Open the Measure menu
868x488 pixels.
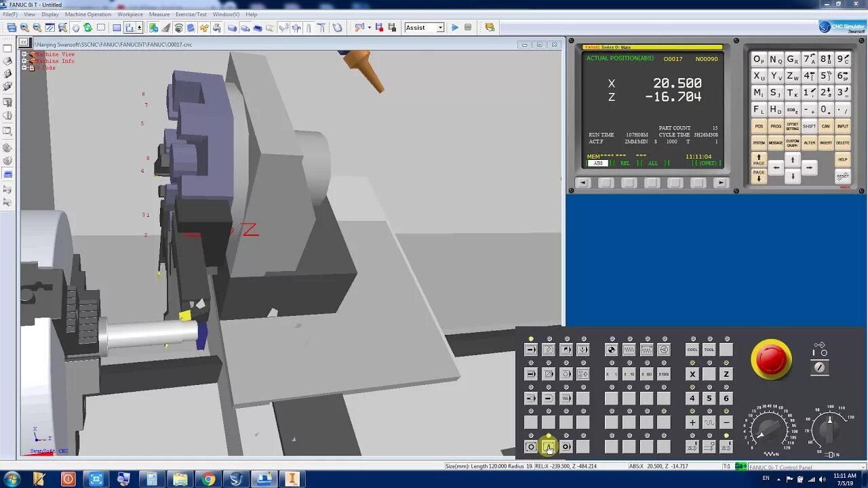(159, 14)
